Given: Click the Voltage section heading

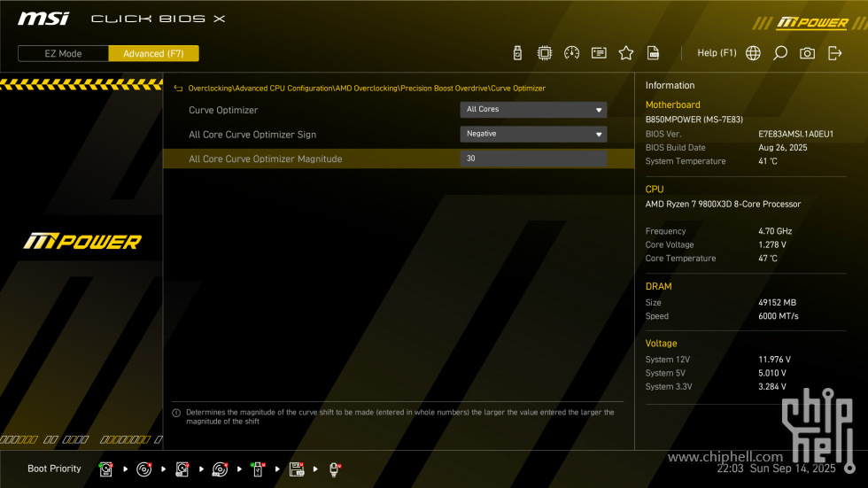Looking at the screenshot, I should (x=661, y=344).
